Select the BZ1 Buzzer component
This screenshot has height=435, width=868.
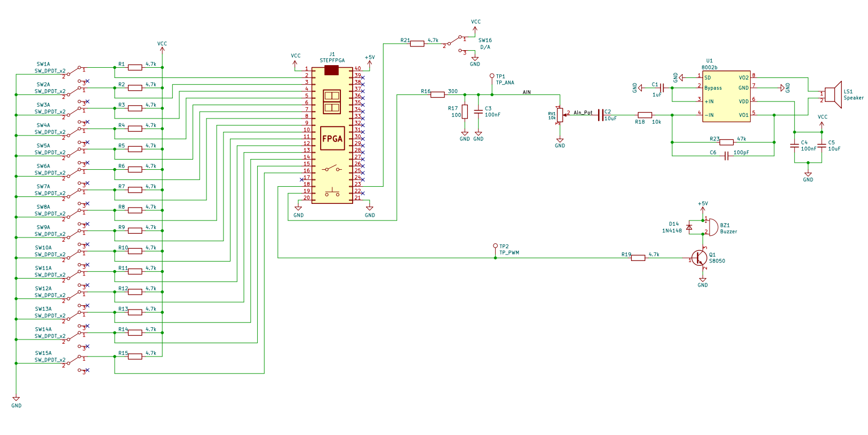(711, 227)
